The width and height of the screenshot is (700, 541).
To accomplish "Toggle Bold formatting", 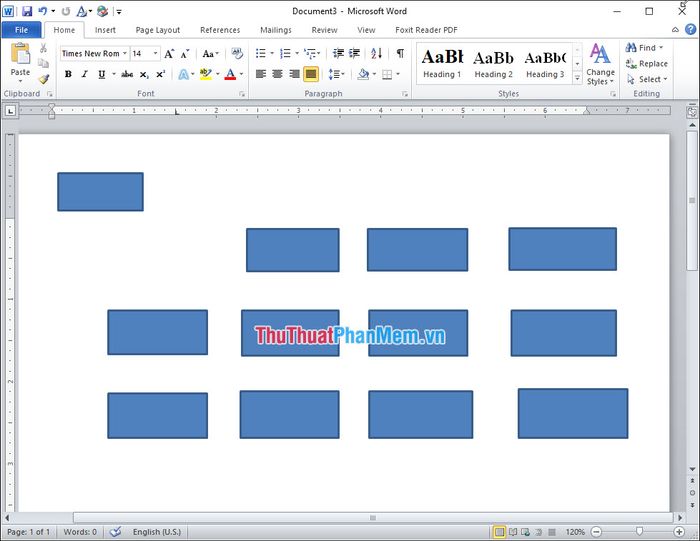I will (68, 74).
